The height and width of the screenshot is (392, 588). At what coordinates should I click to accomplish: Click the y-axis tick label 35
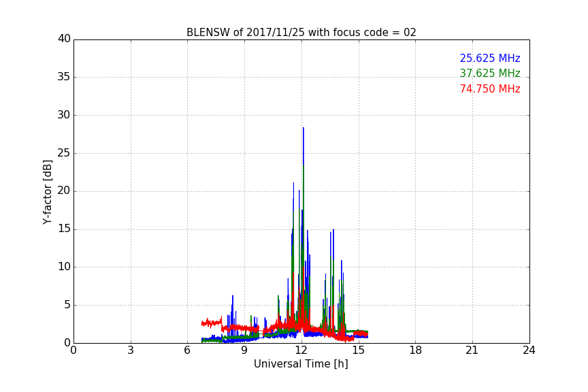click(x=64, y=77)
